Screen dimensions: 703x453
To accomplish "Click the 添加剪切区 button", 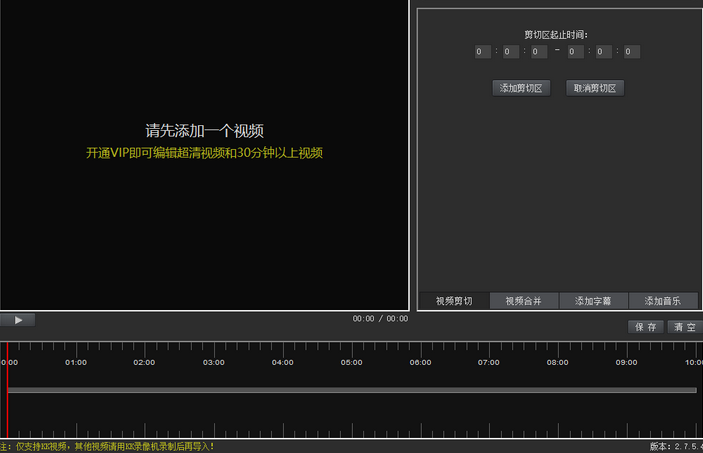I will [521, 88].
